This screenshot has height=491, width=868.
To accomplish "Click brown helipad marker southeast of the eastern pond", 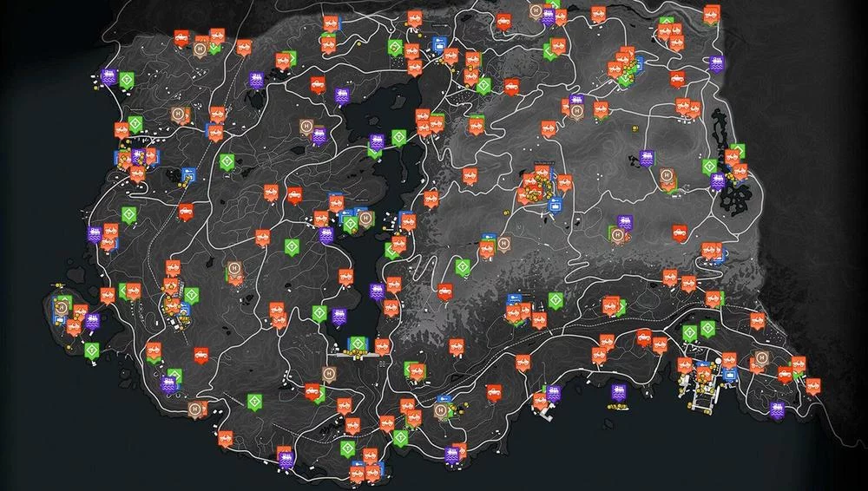I will [x=667, y=177].
